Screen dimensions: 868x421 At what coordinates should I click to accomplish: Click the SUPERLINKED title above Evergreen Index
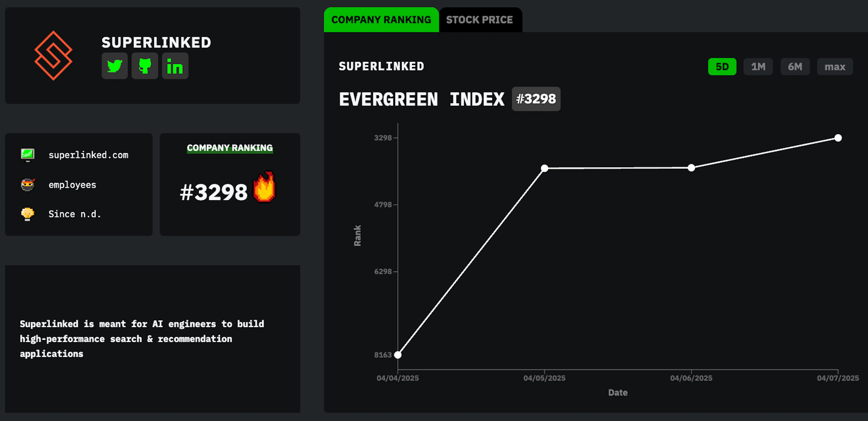tap(381, 66)
